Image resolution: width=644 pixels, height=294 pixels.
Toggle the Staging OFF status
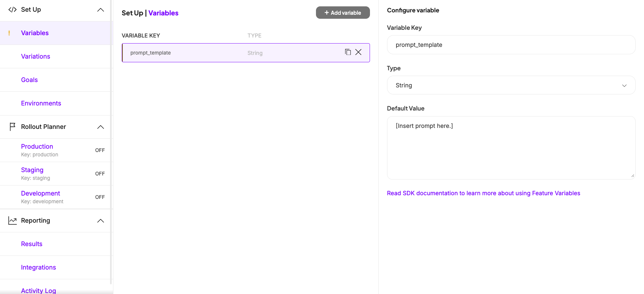tap(100, 174)
